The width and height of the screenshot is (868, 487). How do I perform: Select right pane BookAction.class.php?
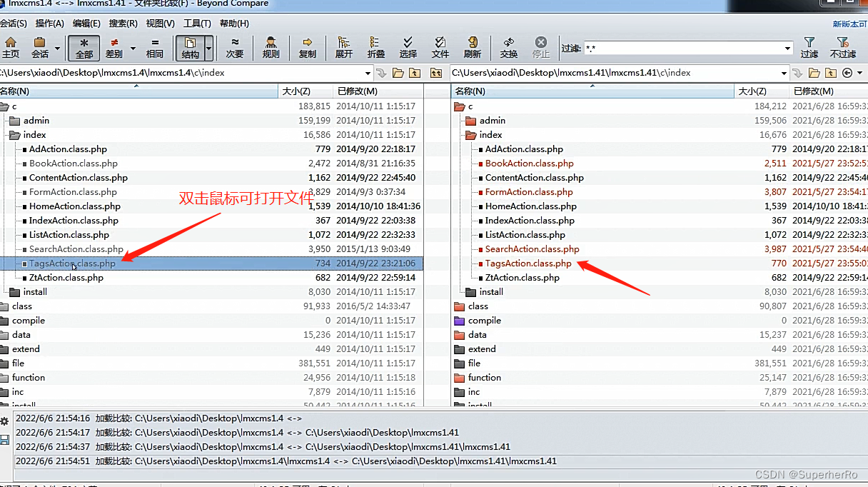coord(530,164)
